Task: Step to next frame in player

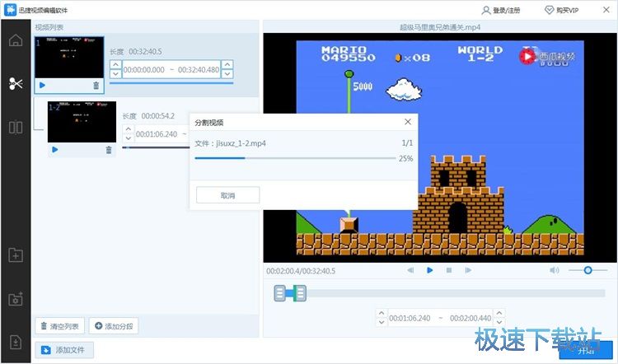Action: (x=468, y=270)
